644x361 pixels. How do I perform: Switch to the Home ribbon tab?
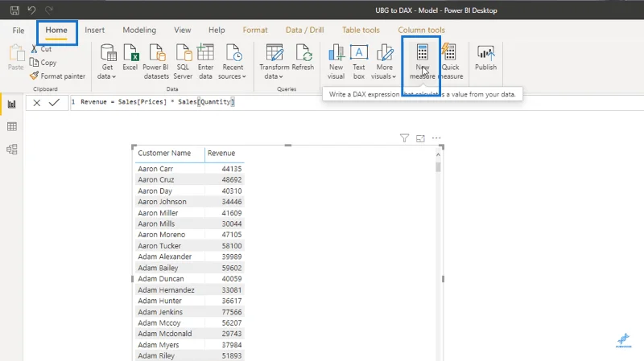[x=56, y=30]
